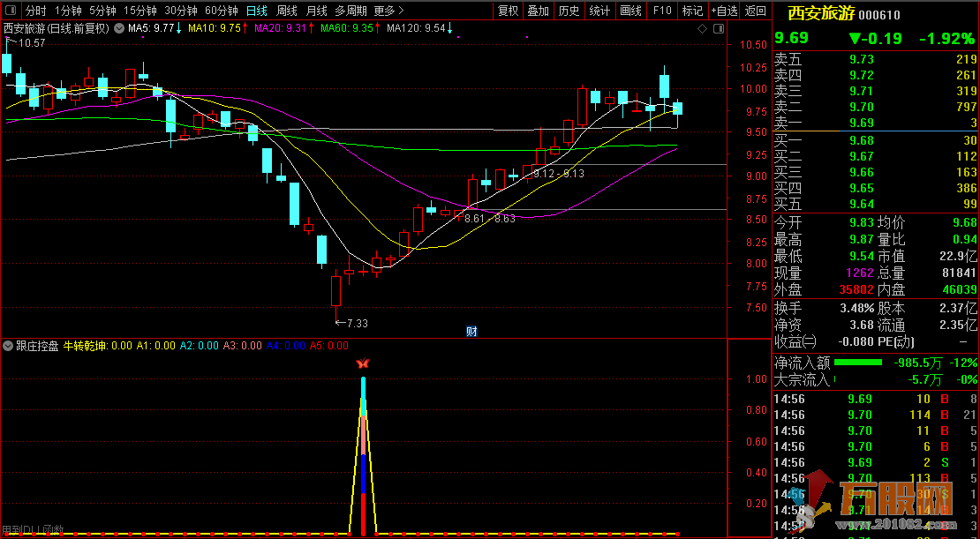The image size is (980, 539).
Task: Select the 卖二 9.70 order row
Action: (875, 107)
